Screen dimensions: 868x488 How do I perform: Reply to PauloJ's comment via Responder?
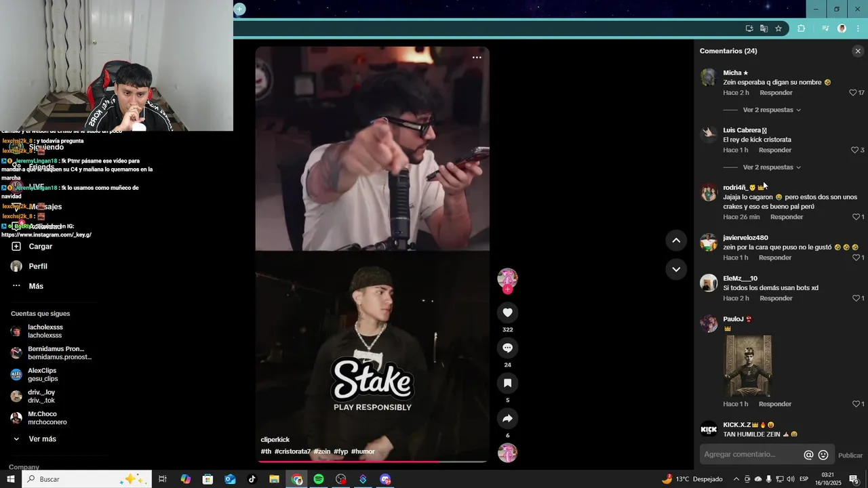(775, 404)
